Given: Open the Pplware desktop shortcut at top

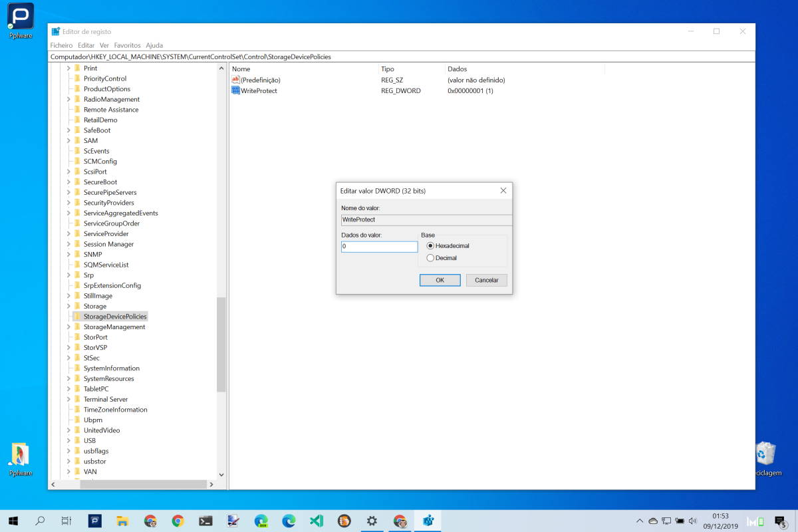Looking at the screenshot, I should coord(21,17).
